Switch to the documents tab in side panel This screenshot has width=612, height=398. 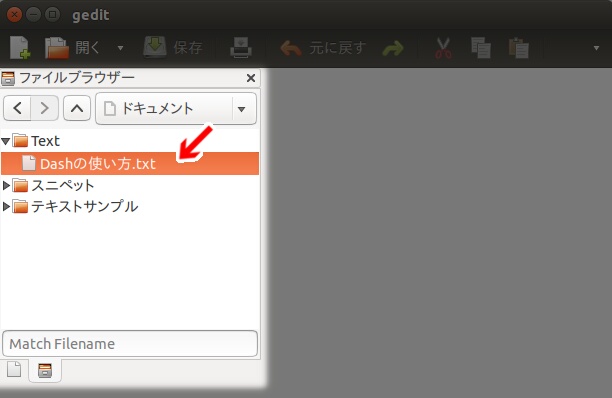click(x=14, y=369)
